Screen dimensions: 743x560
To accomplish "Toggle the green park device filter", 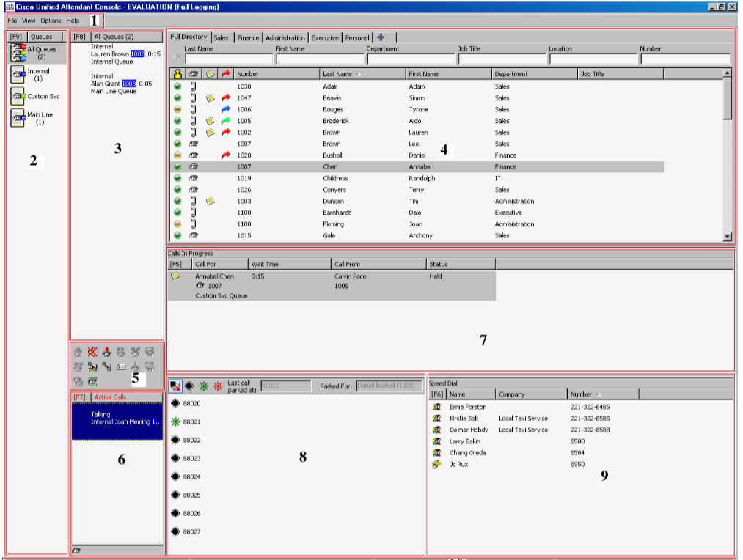I will tap(204, 386).
